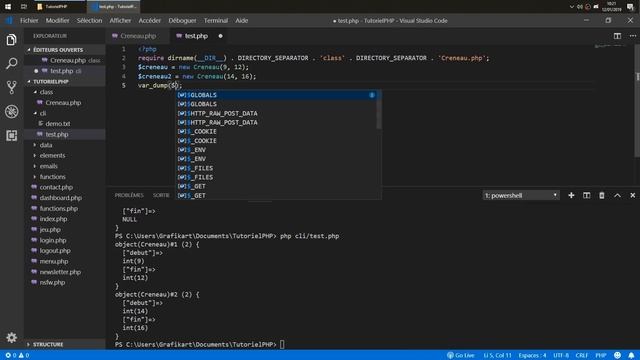Open dashboard.php in explorer

60,198
